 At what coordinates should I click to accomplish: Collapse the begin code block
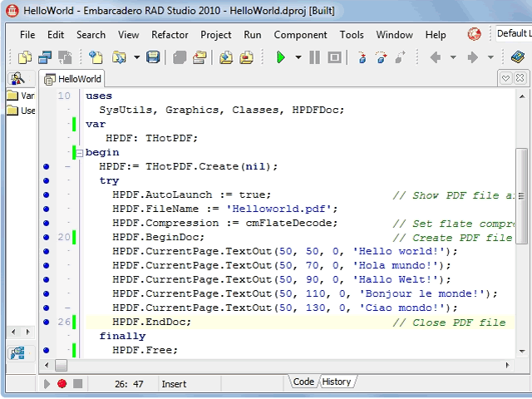point(80,152)
